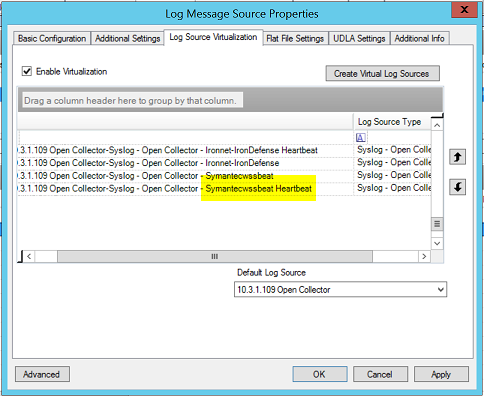Select the Symantecwssbeat Heartbeat row
The height and width of the screenshot is (396, 484).
point(224,189)
